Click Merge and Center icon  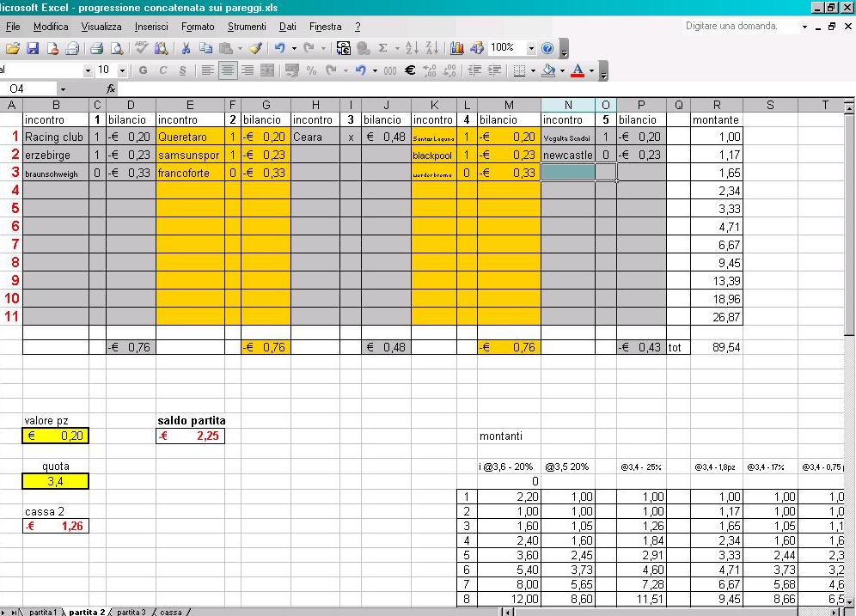click(267, 70)
